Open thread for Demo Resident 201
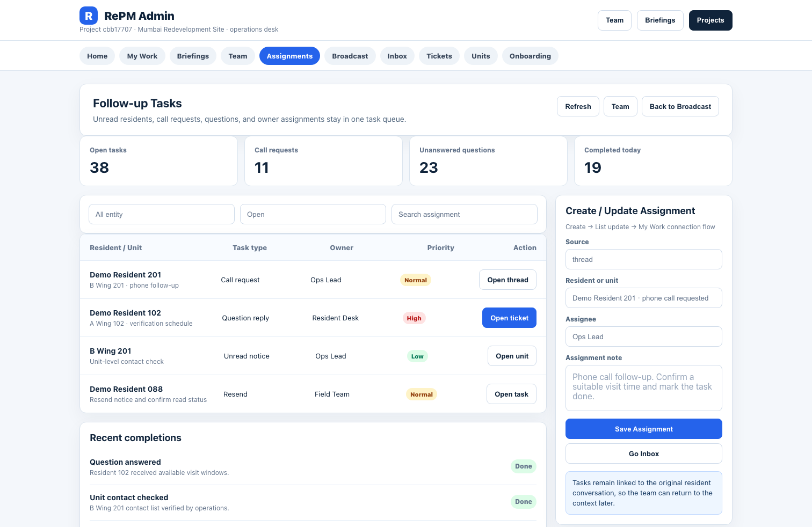812x527 pixels. [x=508, y=280]
